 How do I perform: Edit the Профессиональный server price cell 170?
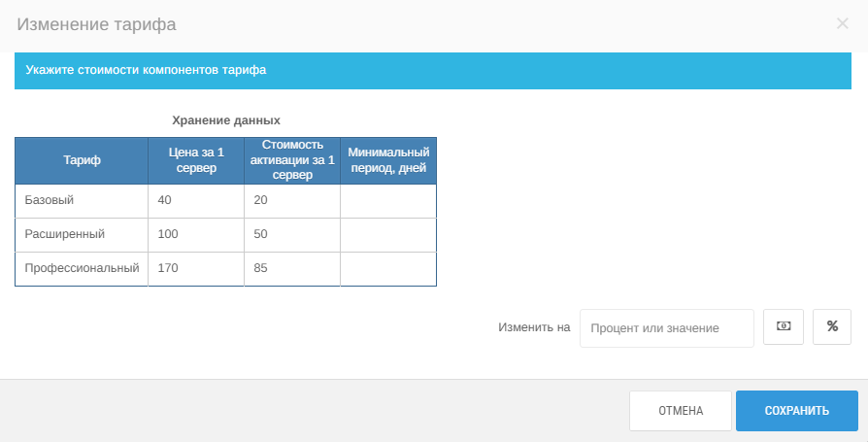point(196,269)
